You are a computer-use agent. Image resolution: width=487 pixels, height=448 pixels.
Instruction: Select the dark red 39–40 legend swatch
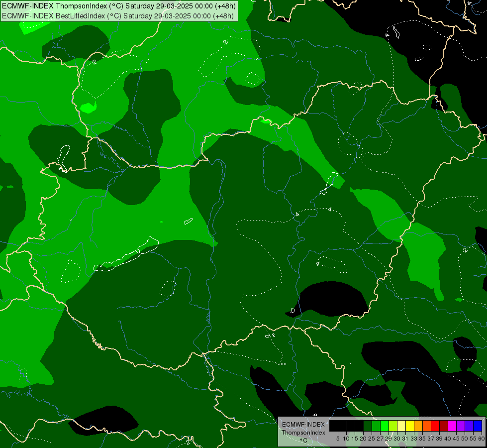444,426
